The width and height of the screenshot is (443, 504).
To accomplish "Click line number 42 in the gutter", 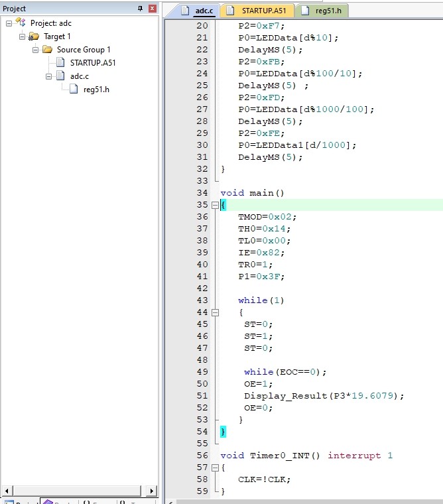I will pos(202,288).
